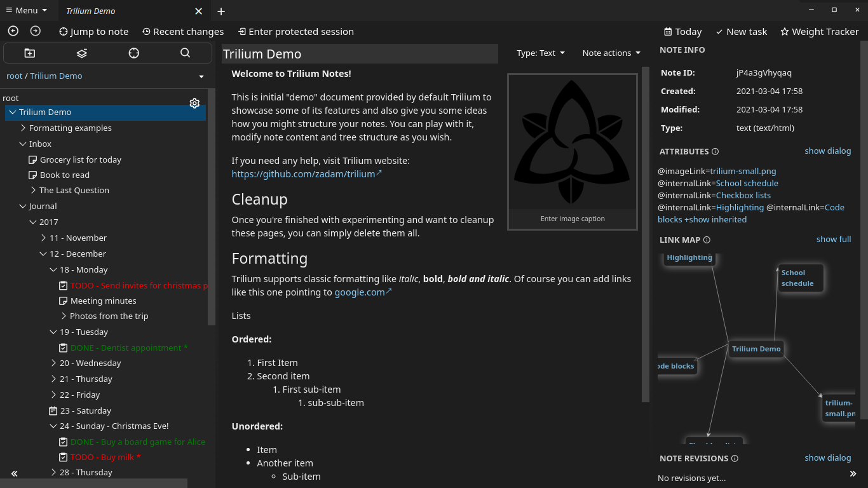
Task: Click the TODO Buy milk task icon
Action: click(63, 457)
